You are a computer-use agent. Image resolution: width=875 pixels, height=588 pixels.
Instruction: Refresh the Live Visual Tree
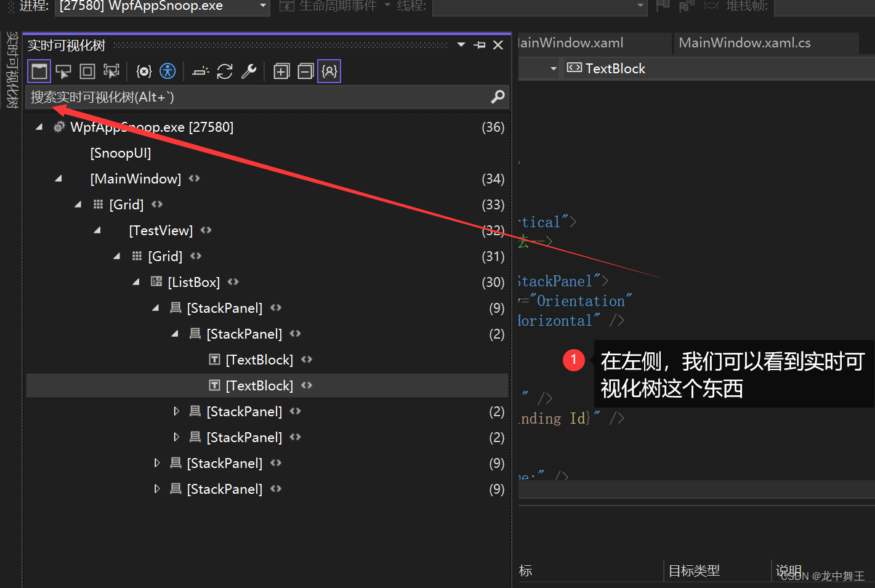tap(225, 71)
